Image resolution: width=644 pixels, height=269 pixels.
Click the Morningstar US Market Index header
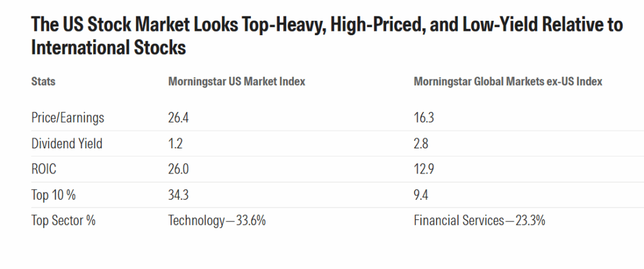236,82
